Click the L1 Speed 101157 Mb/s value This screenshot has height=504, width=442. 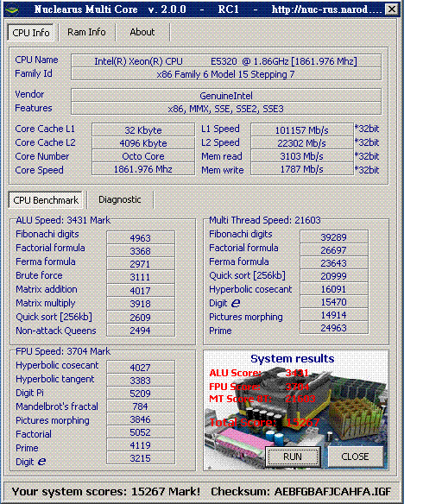(x=302, y=129)
